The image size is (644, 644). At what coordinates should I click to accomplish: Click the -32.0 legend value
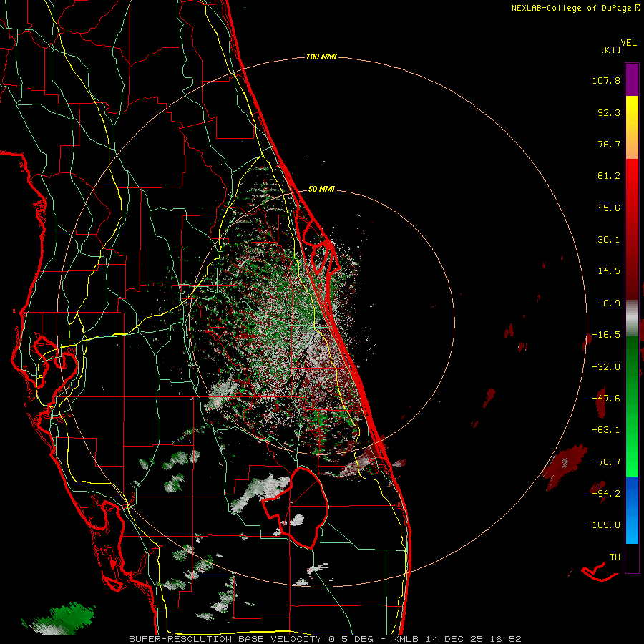[x=606, y=367]
